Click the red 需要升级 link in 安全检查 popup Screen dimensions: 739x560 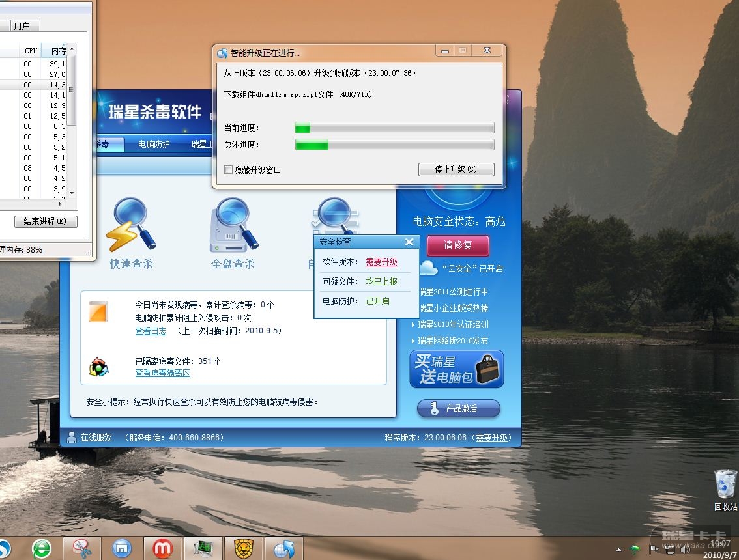coord(382,262)
